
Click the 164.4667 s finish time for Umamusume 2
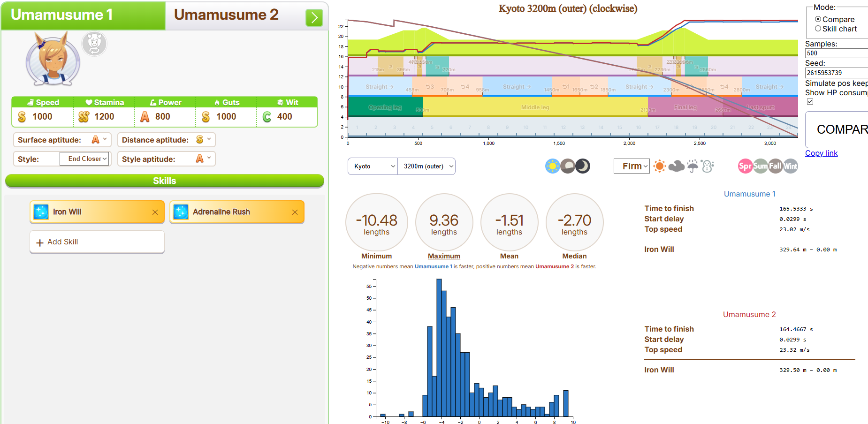click(x=796, y=329)
